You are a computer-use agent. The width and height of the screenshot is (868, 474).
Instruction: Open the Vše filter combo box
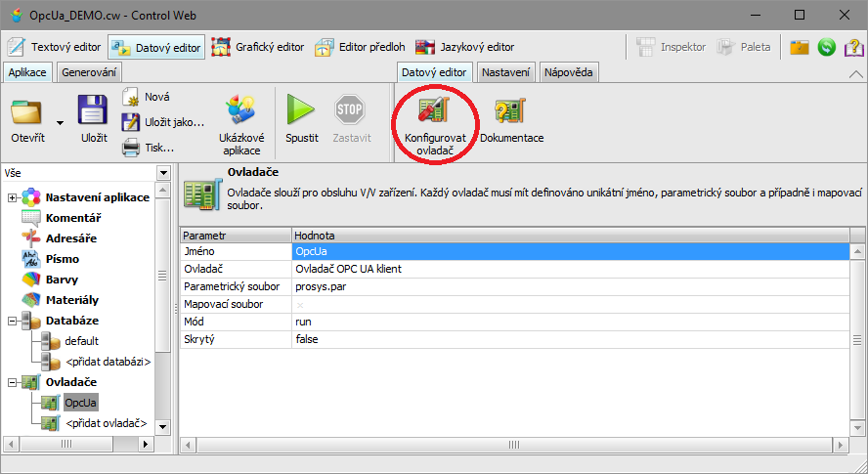pos(162,173)
